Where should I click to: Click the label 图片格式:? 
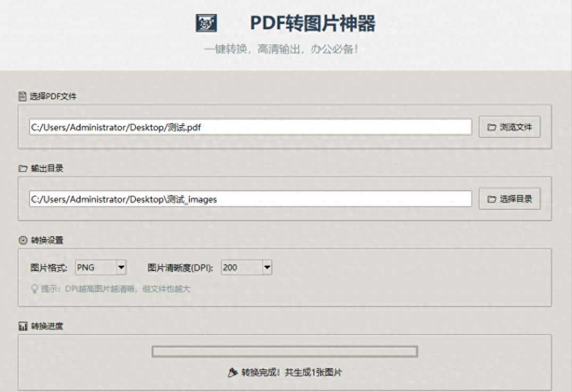click(x=48, y=268)
